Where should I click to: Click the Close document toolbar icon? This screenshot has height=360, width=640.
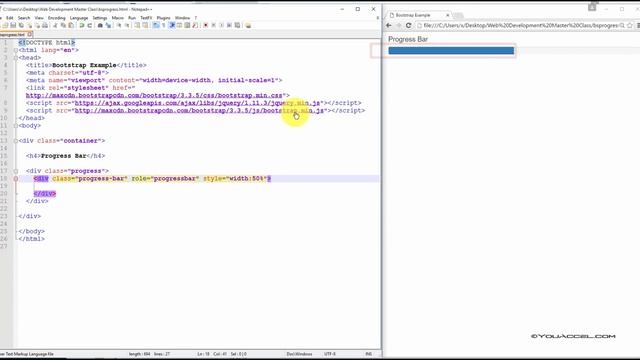pos(30,25)
